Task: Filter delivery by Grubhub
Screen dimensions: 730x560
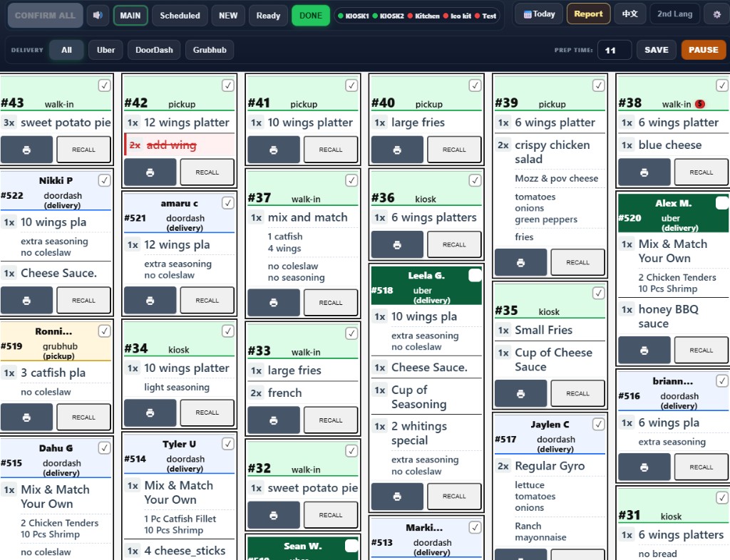Action: [x=210, y=50]
